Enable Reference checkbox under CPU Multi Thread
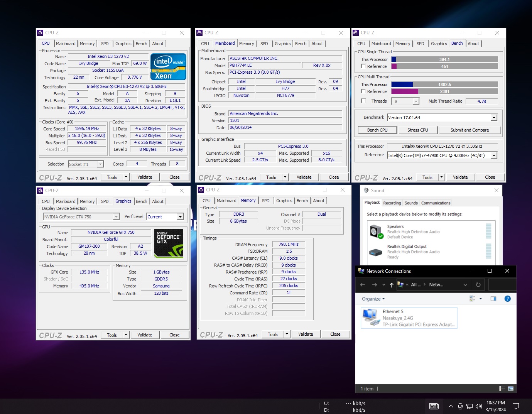This screenshot has height=414, width=532. click(363, 91)
